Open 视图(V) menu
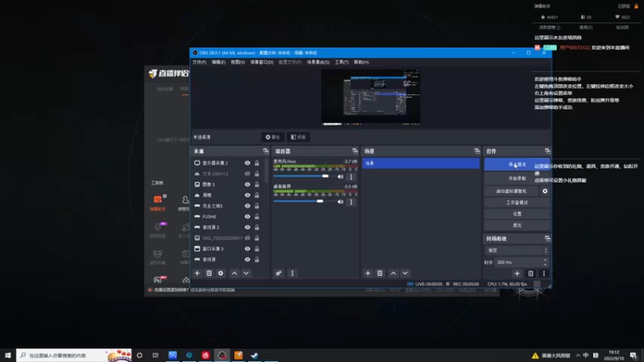Screen dimensions: 644x362 pyautogui.click(x=237, y=63)
